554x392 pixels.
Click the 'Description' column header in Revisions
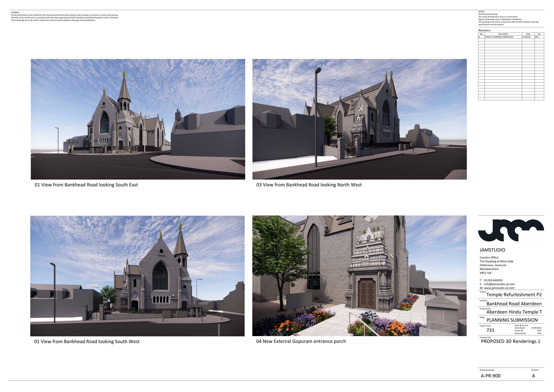503,34
